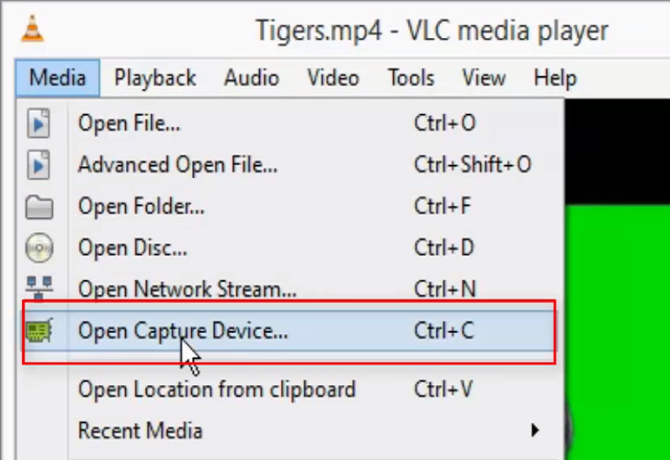The width and height of the screenshot is (670, 460).
Task: Click the Advanced Open File icon
Action: [39, 165]
